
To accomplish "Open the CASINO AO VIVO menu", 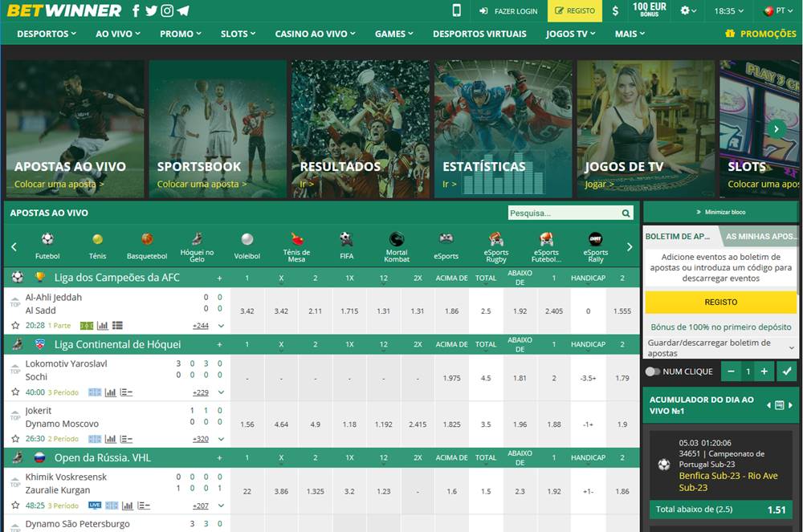I will click(x=314, y=34).
